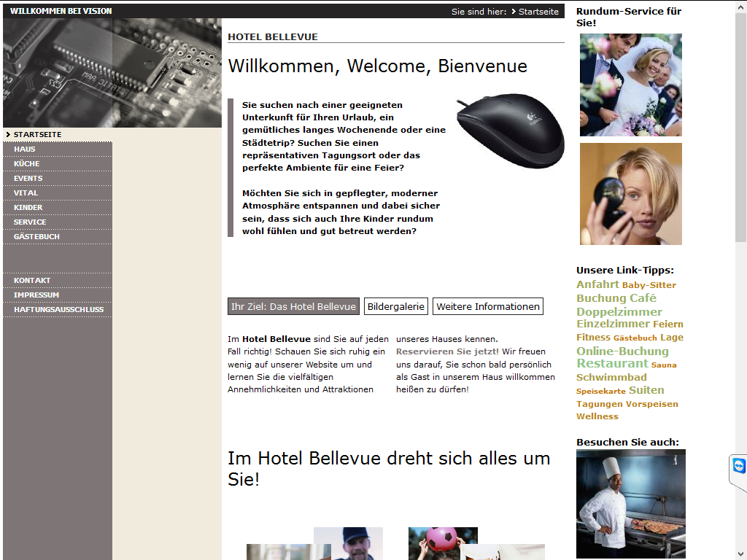Image resolution: width=747 pixels, height=560 pixels.
Task: Click the Baby-Sitter tag link
Action: [649, 285]
